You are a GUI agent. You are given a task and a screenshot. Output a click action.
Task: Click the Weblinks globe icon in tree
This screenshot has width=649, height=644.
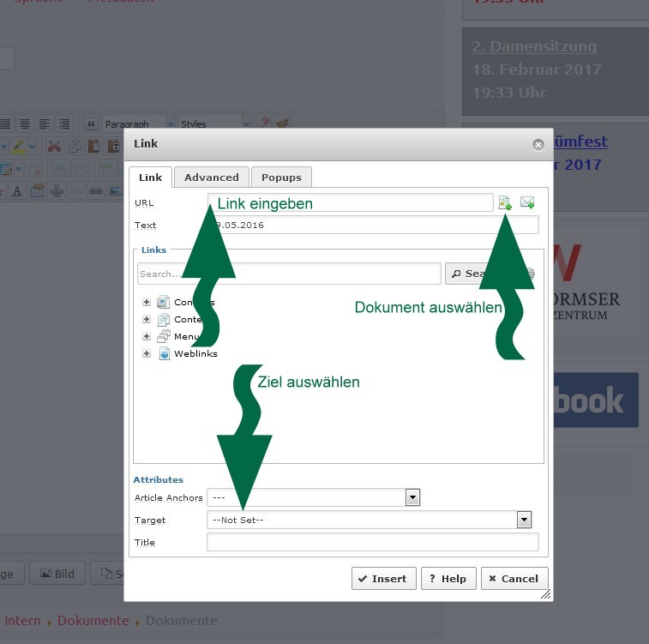(x=164, y=353)
